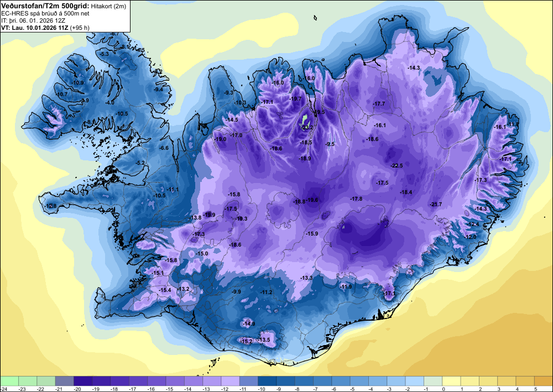Click the -15.0 temperature value
553x392 pixels.
point(202,253)
